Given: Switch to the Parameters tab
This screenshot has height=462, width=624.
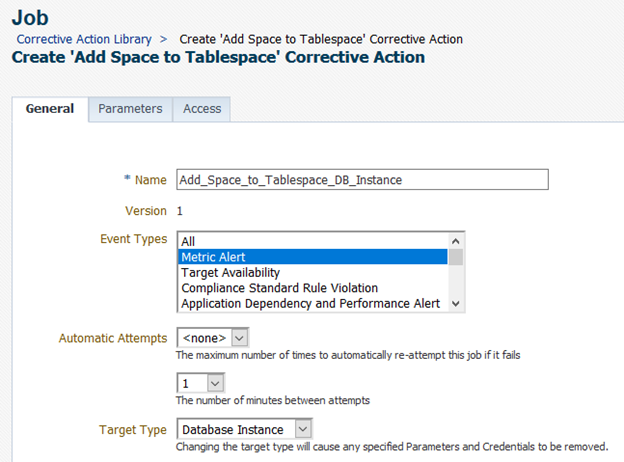Looking at the screenshot, I should point(130,109).
